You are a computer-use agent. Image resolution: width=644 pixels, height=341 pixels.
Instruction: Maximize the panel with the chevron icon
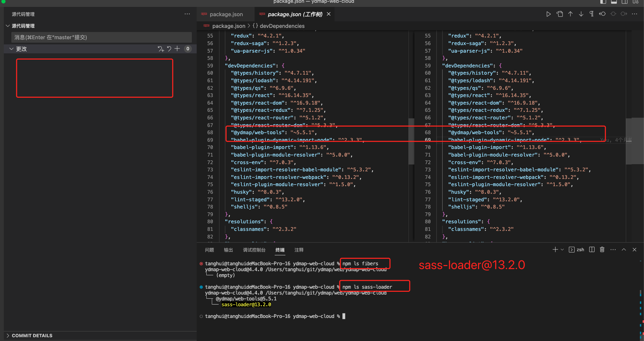point(623,249)
